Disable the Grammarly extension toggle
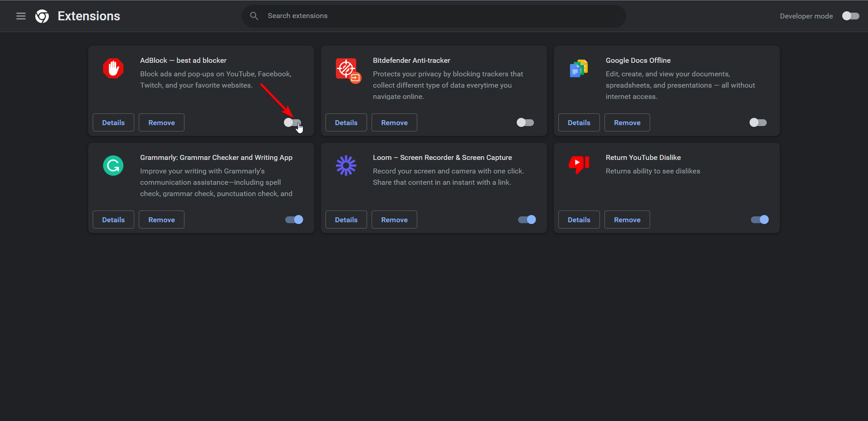 [294, 220]
